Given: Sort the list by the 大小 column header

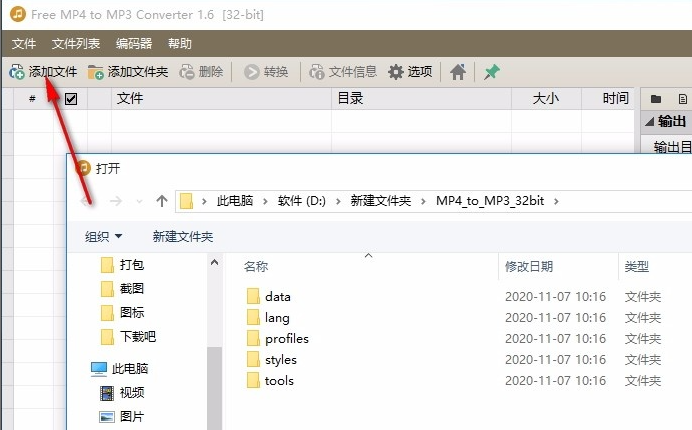Looking at the screenshot, I should tap(546, 98).
